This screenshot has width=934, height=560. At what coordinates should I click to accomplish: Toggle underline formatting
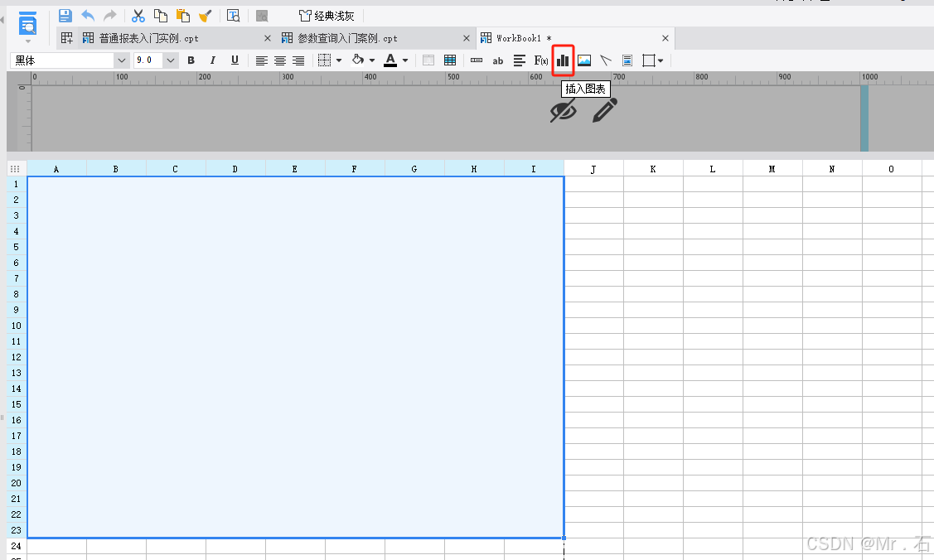click(x=235, y=60)
